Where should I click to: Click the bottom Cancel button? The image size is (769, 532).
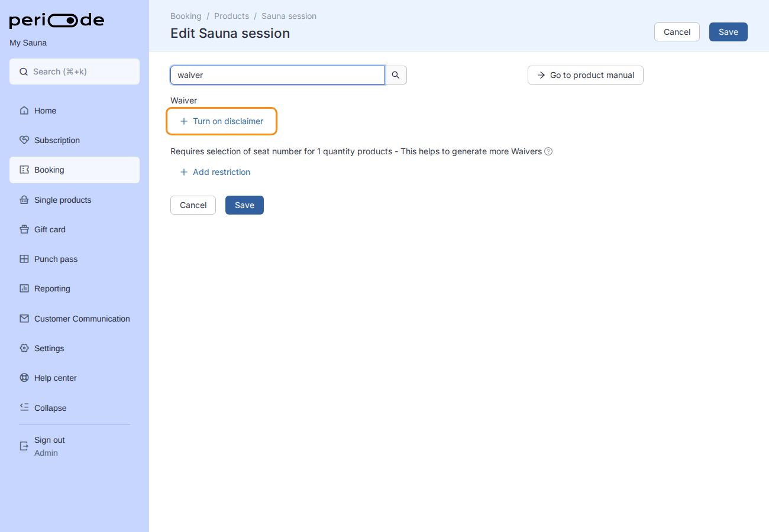(x=193, y=205)
